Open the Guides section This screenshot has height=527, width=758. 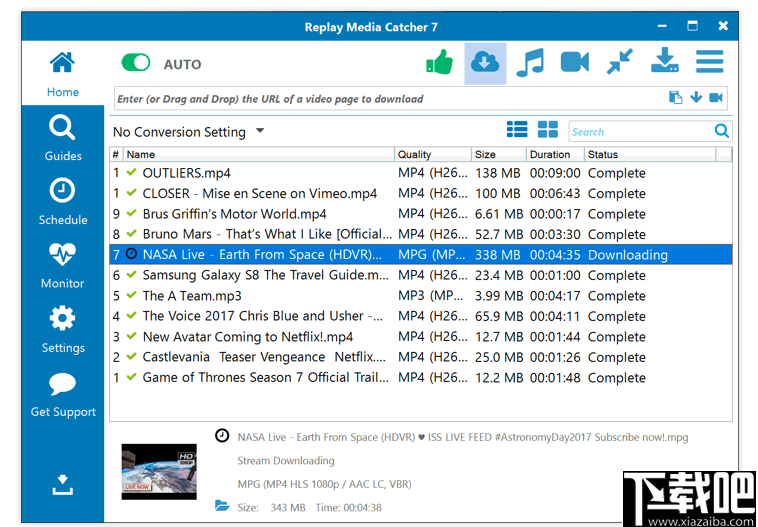point(62,138)
